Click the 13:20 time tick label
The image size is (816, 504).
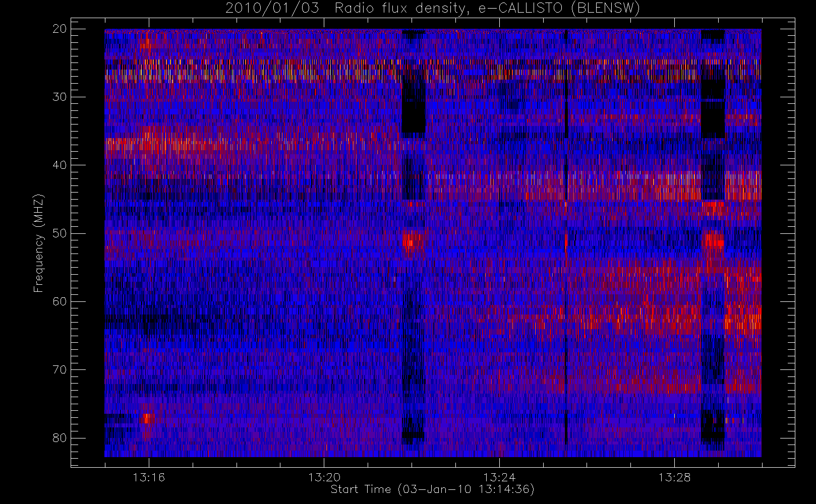coord(324,477)
